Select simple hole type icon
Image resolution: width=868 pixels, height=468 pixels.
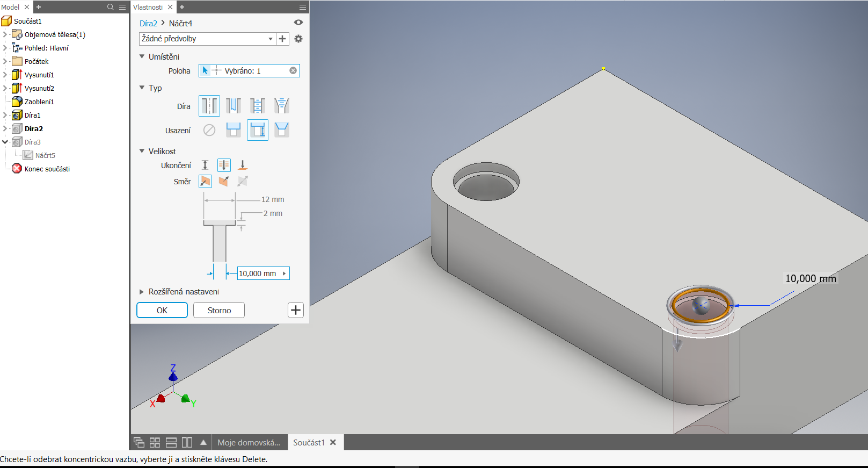209,106
